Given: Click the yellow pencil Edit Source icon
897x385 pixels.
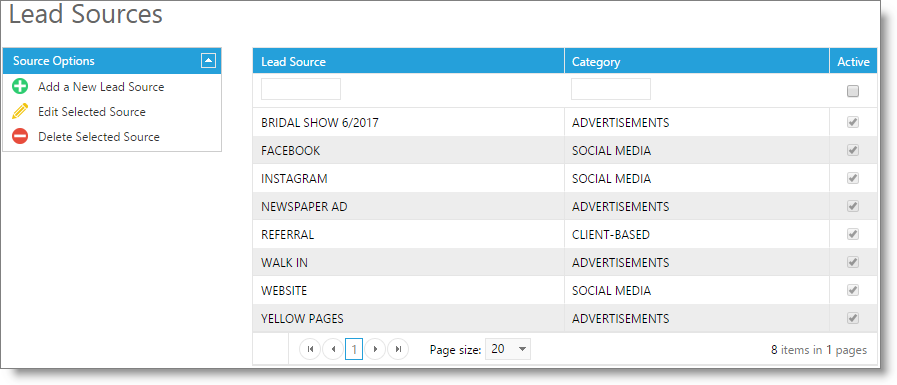Looking at the screenshot, I should pos(20,112).
